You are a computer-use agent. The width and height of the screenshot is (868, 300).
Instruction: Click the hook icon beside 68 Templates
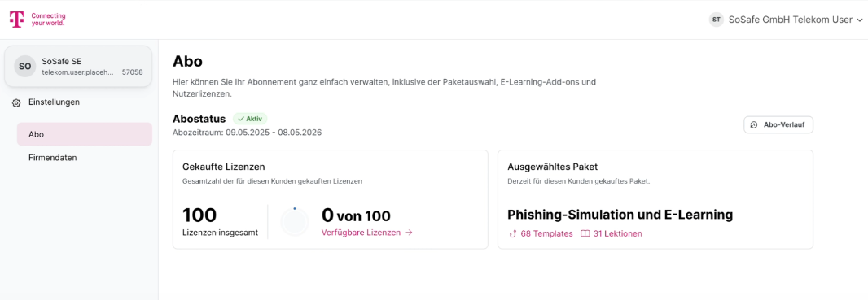pos(512,233)
